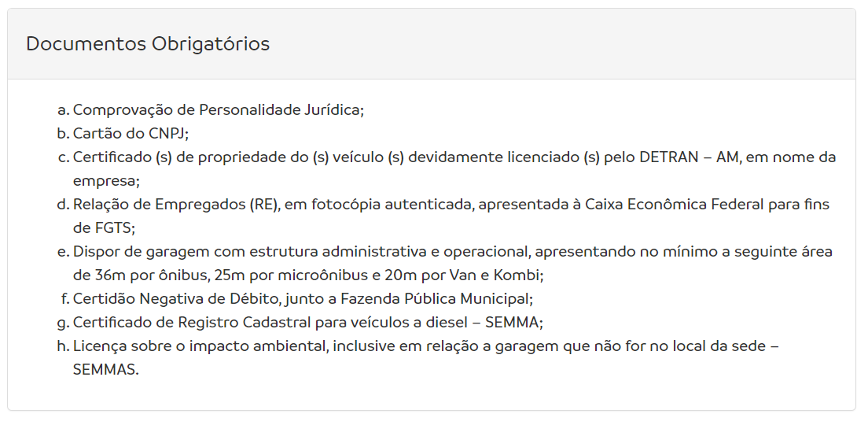The image size is (868, 425).
Task: Click the list marker letter 'h.'
Action: (x=63, y=346)
